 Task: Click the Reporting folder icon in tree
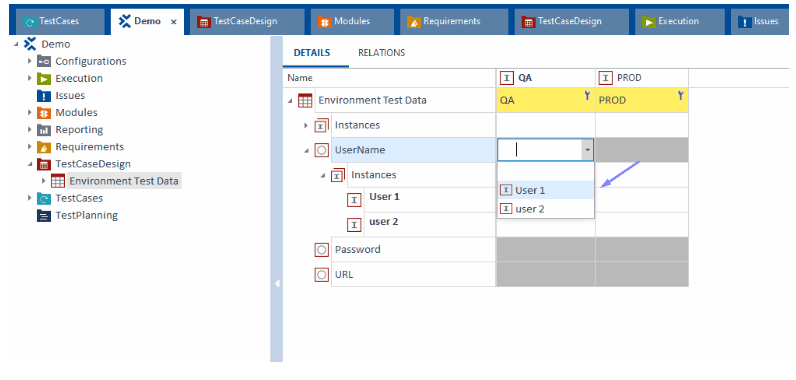(43, 130)
